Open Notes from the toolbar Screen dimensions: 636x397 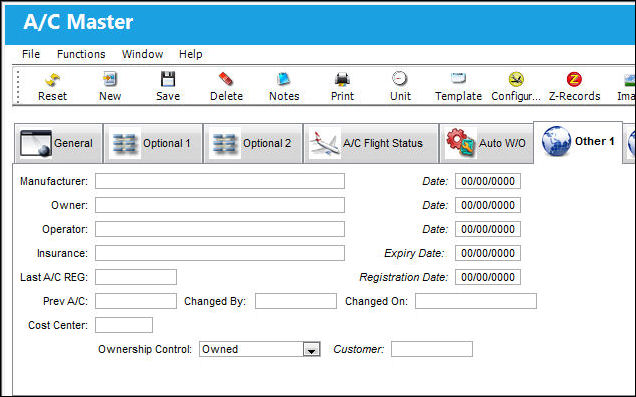(x=284, y=86)
